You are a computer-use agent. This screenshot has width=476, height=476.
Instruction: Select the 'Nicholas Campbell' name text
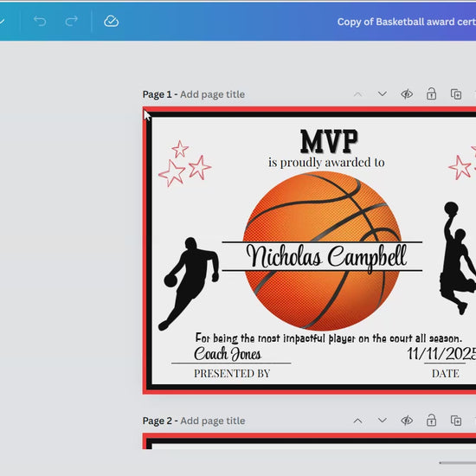click(x=326, y=257)
